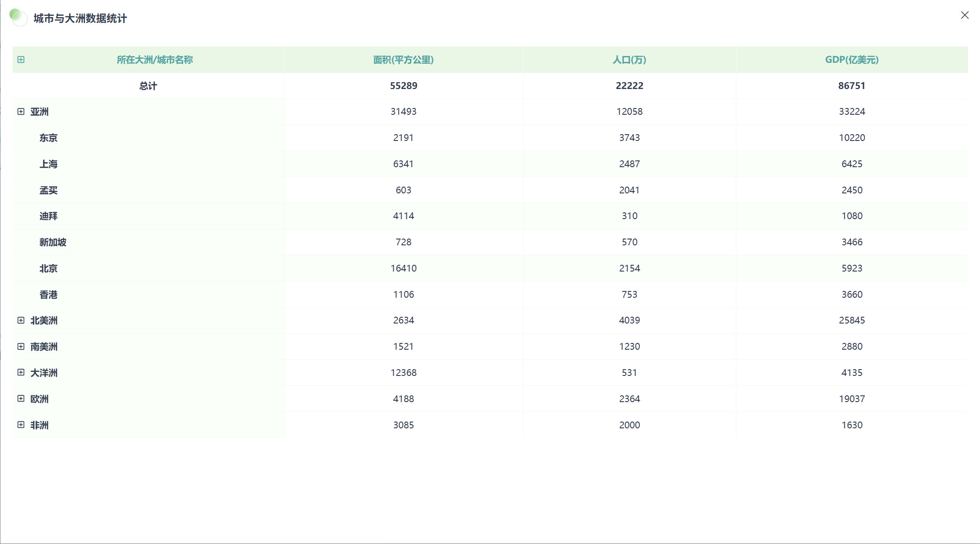This screenshot has width=980, height=544.
Task: Expand the 非洲 row
Action: (x=21, y=425)
